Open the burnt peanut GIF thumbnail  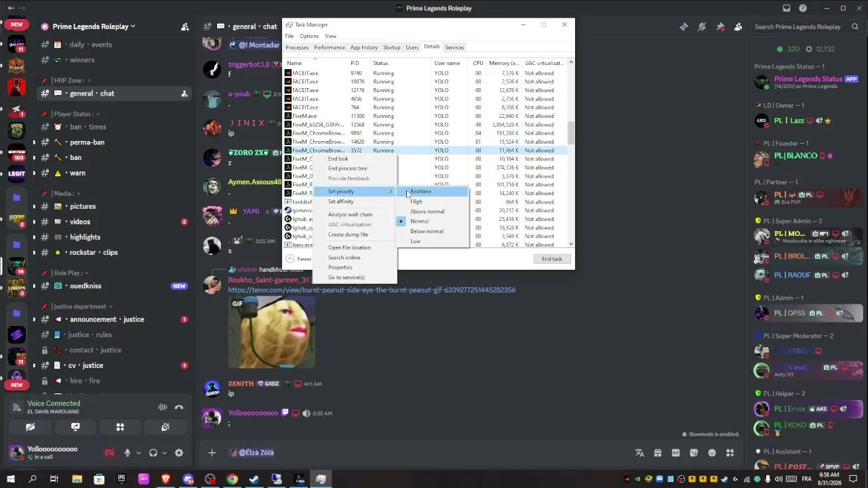tap(272, 332)
